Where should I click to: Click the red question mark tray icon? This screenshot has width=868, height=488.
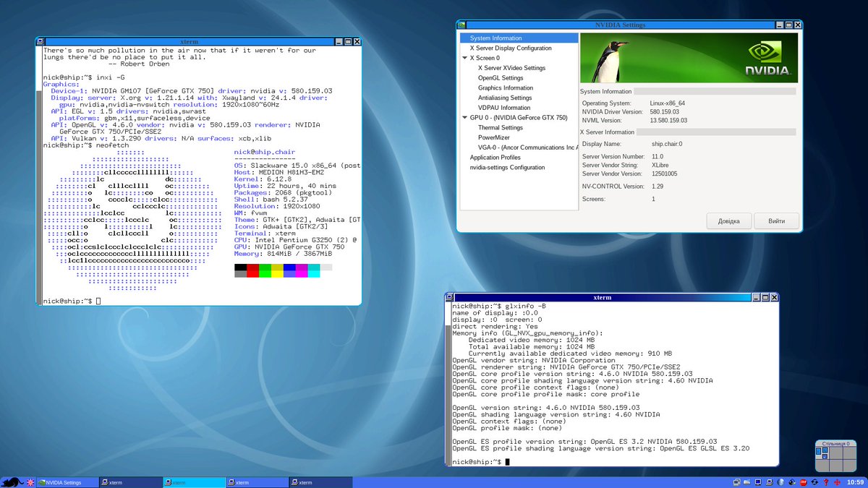click(825, 482)
